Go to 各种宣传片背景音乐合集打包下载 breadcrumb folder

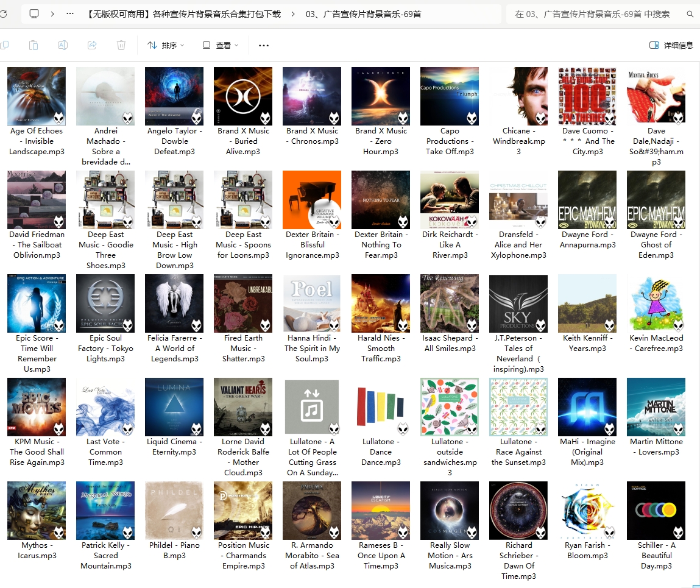pyautogui.click(x=183, y=14)
